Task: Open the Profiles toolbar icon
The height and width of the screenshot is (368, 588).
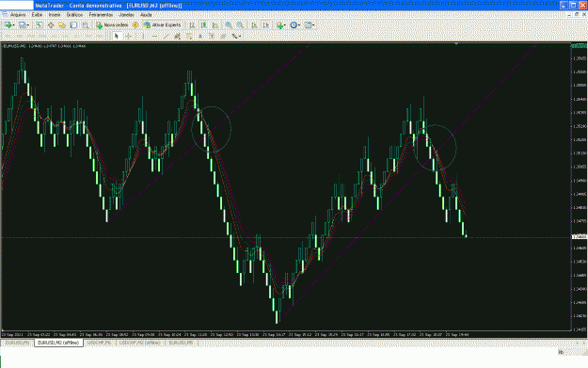Action: [23, 25]
